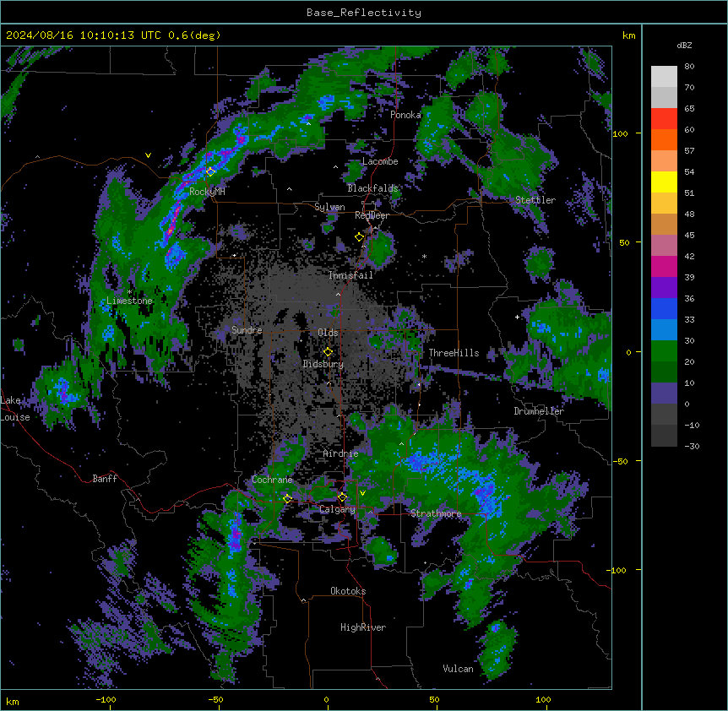Click the yellow diamond marker south of RedDeer

pyautogui.click(x=359, y=237)
